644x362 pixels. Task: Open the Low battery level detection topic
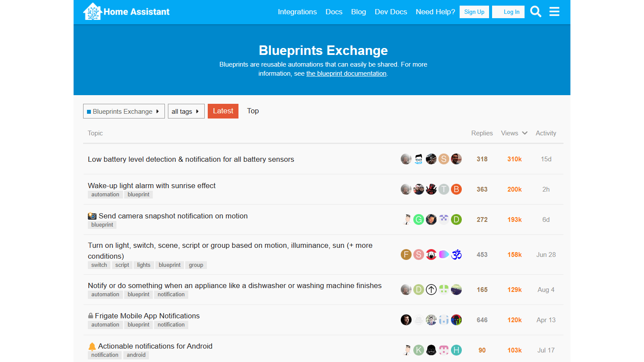(191, 159)
